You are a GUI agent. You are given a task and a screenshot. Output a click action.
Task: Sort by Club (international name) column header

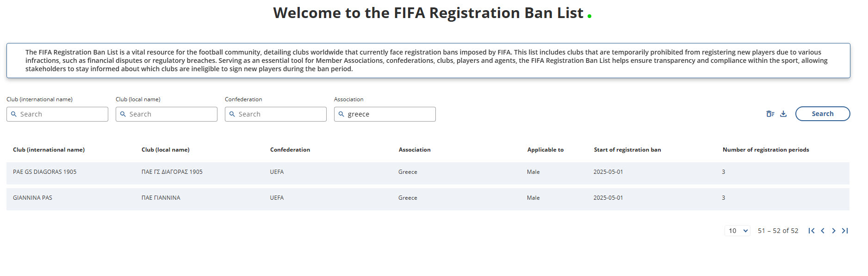click(49, 150)
